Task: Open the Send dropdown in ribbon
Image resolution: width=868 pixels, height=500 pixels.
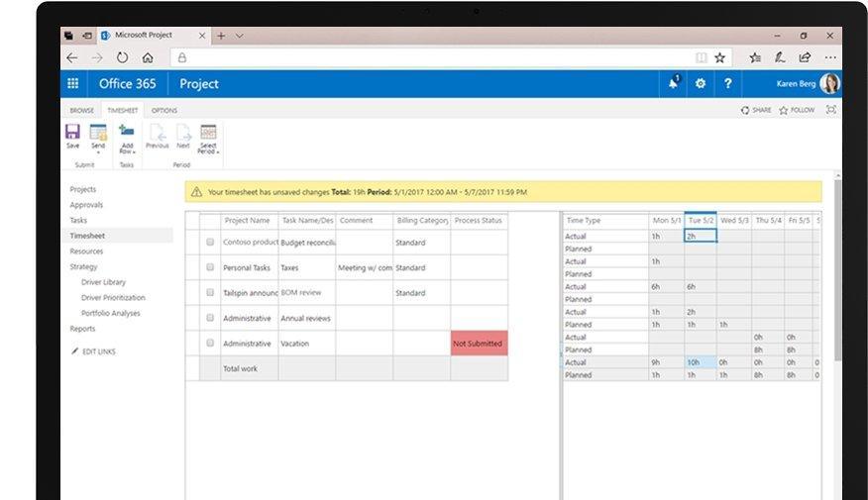Action: tap(98, 137)
